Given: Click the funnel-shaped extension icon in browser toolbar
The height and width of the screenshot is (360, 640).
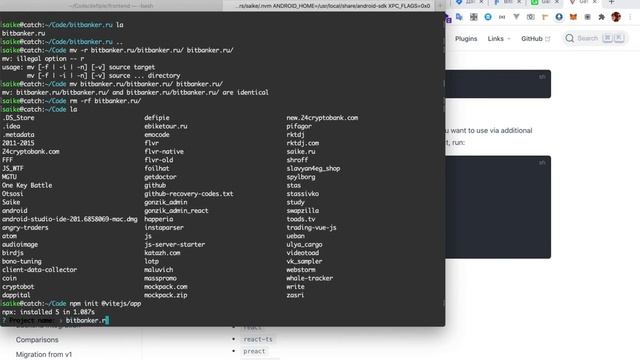Looking at the screenshot, I should pyautogui.click(x=516, y=17).
